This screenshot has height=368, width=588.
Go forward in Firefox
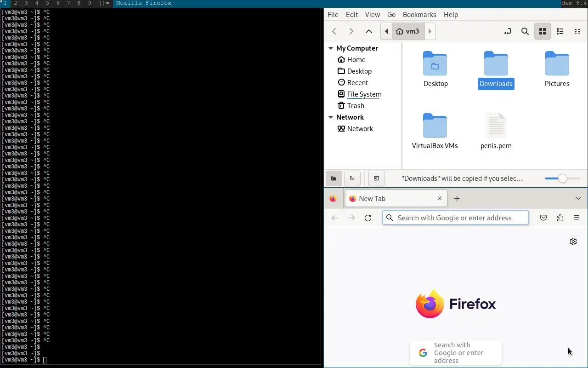(x=351, y=218)
